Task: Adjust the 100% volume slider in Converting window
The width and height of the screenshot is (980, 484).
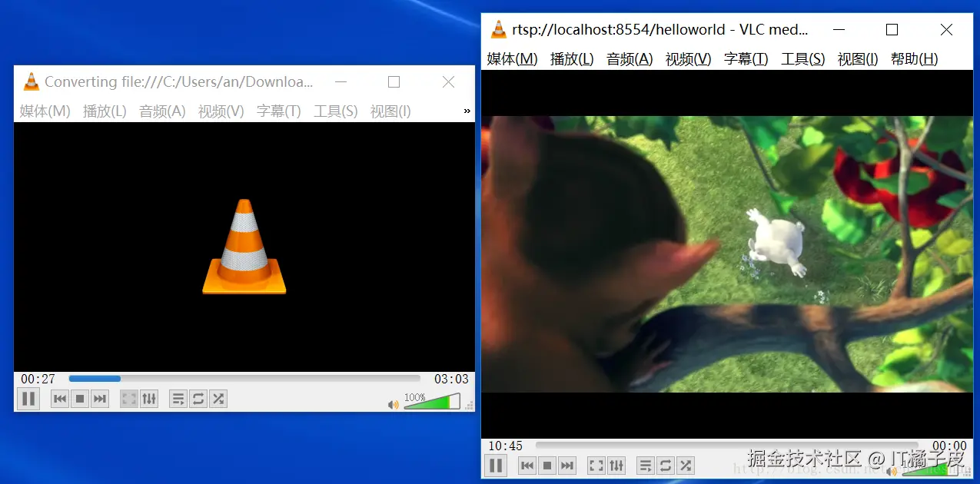Action: click(x=432, y=402)
